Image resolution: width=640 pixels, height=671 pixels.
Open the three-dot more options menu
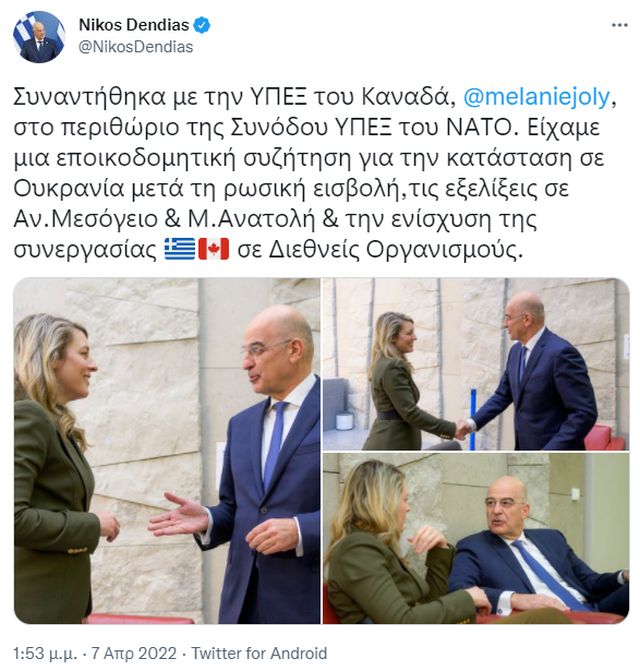coord(619,25)
